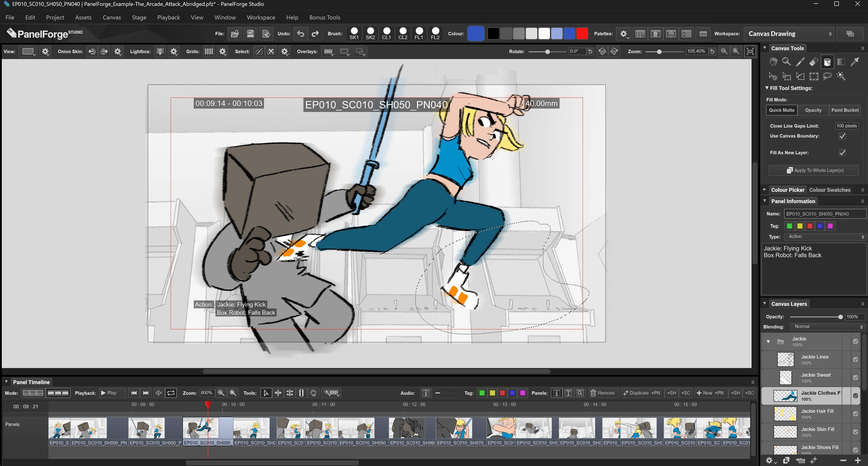Select the Lasso selection tool
The height and width of the screenshot is (466, 868).
click(827, 76)
